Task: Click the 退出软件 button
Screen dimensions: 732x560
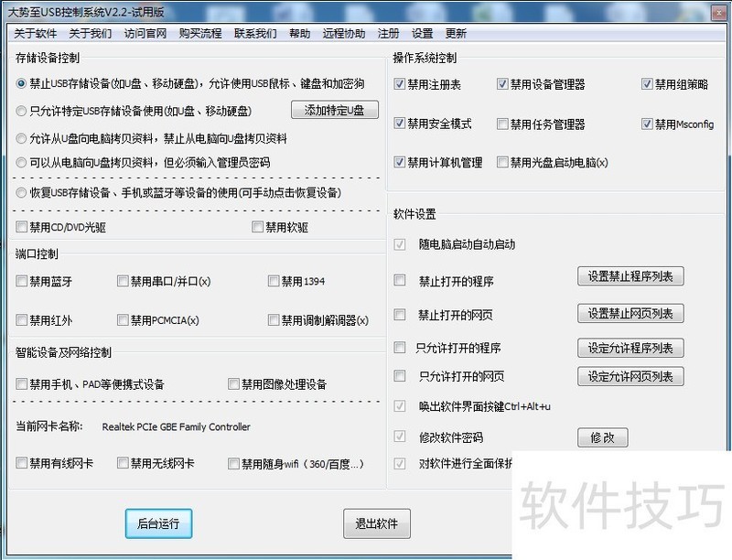Action: 376,524
